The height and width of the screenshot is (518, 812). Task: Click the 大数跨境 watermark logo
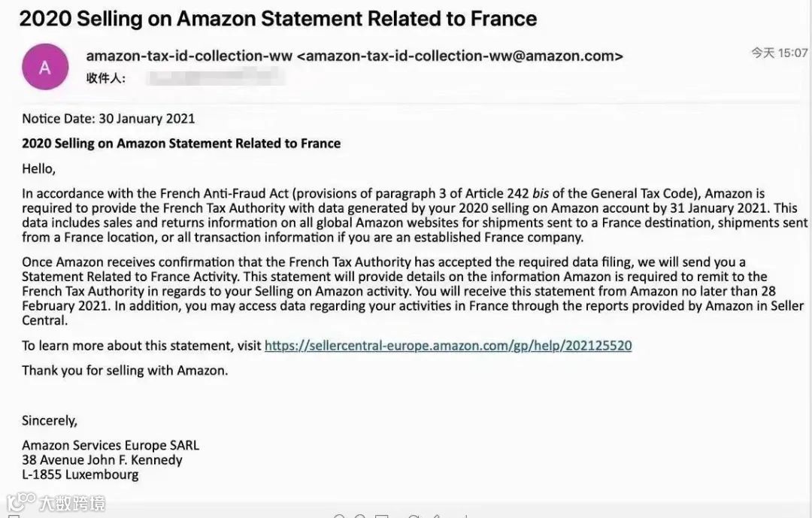point(56,502)
